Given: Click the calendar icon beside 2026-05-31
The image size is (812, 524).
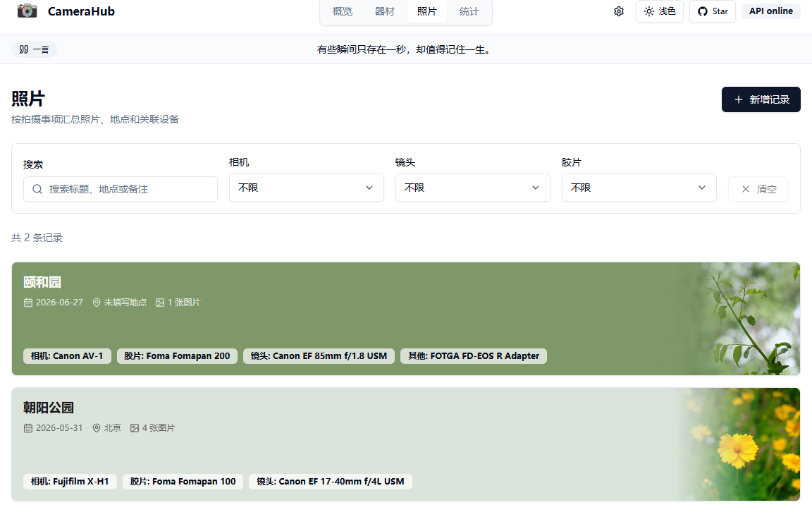Looking at the screenshot, I should (28, 428).
